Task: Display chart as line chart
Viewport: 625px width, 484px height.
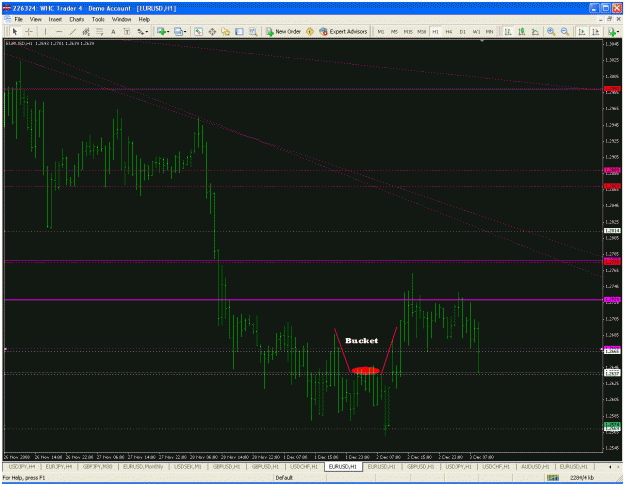Action: (x=535, y=31)
